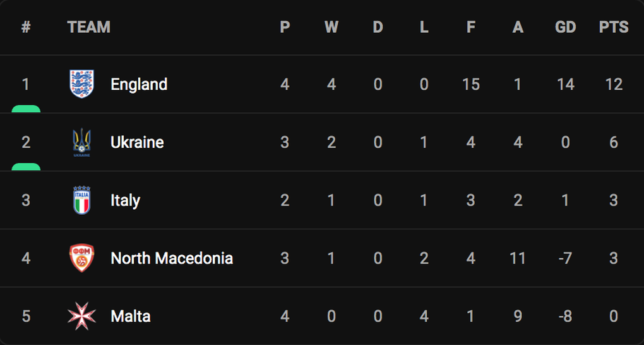Click the P played column header

(x=285, y=27)
